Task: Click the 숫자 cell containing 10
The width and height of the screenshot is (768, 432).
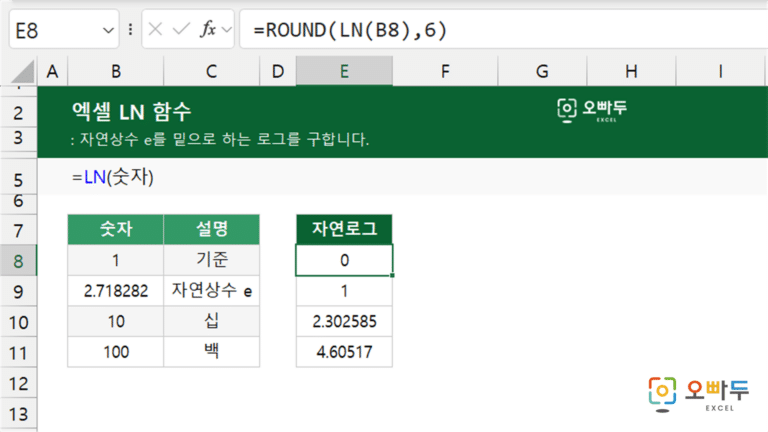Action: (x=116, y=321)
